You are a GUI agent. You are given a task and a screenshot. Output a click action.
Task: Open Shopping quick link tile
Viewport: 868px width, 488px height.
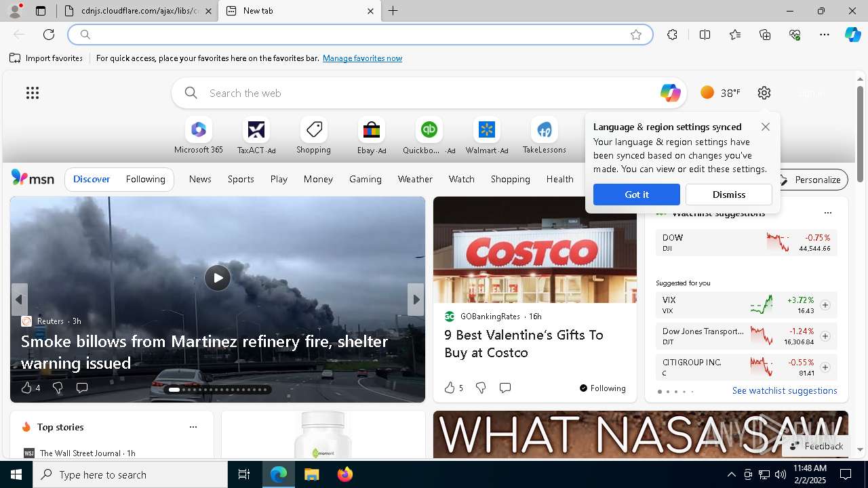click(313, 136)
